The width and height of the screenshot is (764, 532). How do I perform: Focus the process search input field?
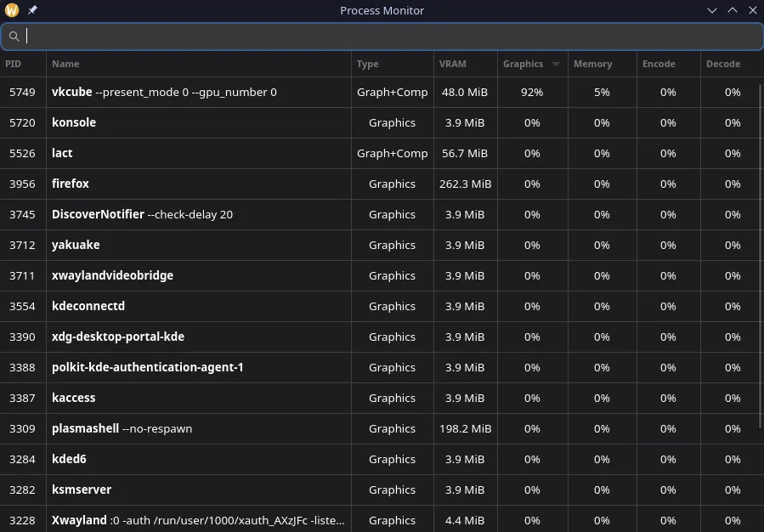(x=391, y=37)
